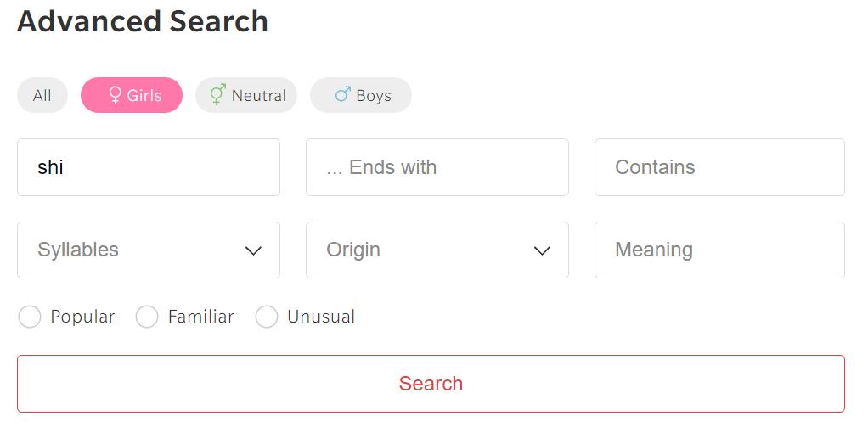Select the Popular radio button

[30, 317]
